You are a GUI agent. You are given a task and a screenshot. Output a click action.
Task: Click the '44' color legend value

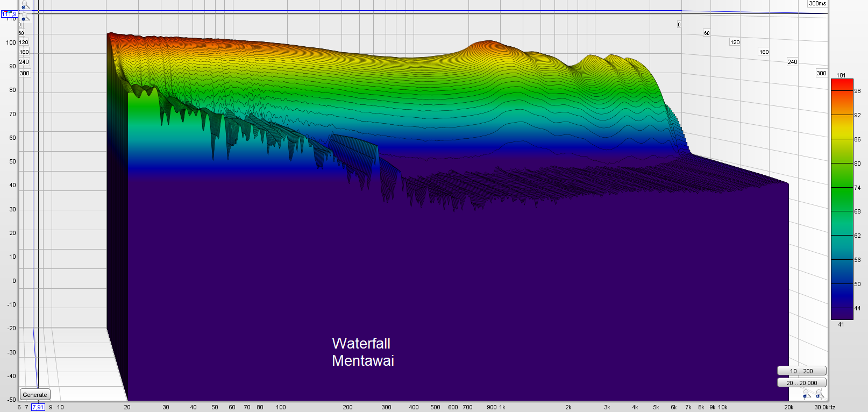857,308
